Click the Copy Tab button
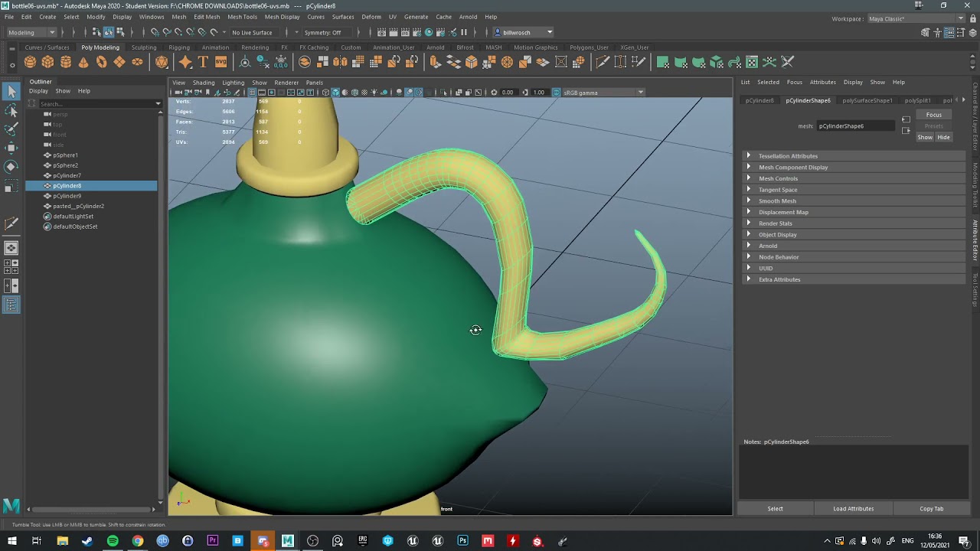Viewport: 980px width, 551px height. tap(931, 509)
